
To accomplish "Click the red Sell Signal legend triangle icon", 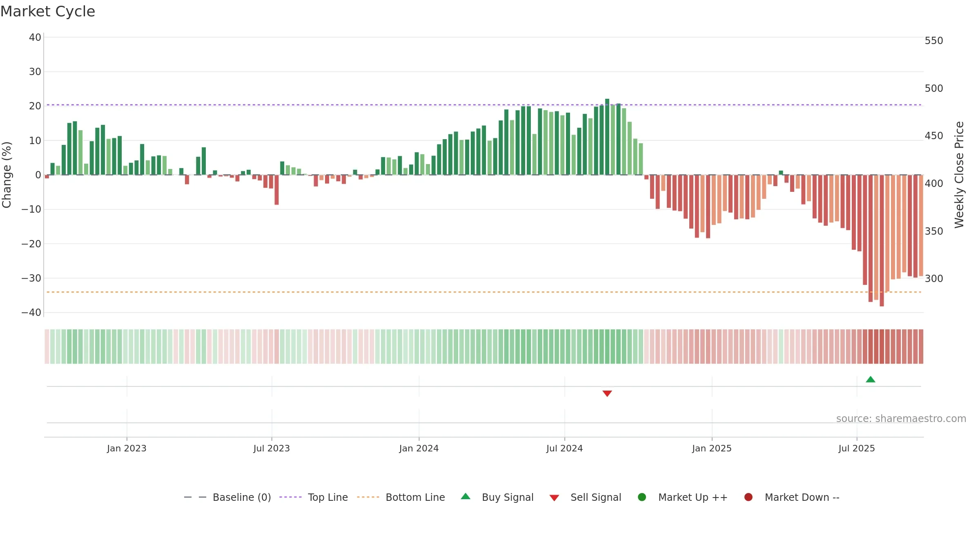I will 554,498.
